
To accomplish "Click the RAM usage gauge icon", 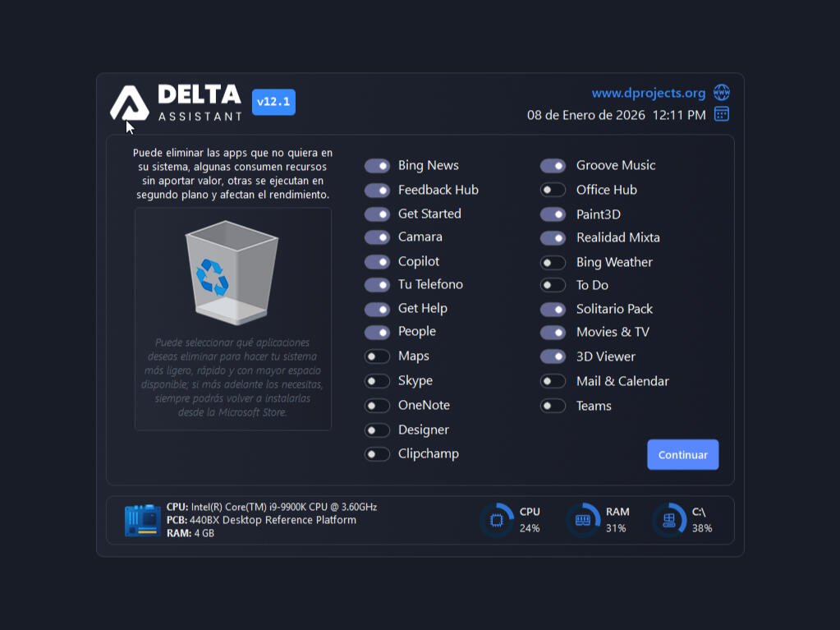I will click(583, 520).
